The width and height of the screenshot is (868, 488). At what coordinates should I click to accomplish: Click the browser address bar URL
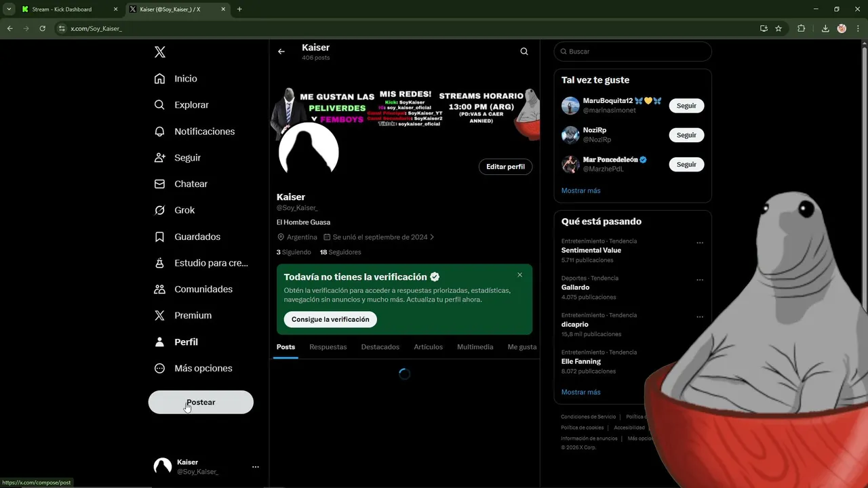pos(96,28)
